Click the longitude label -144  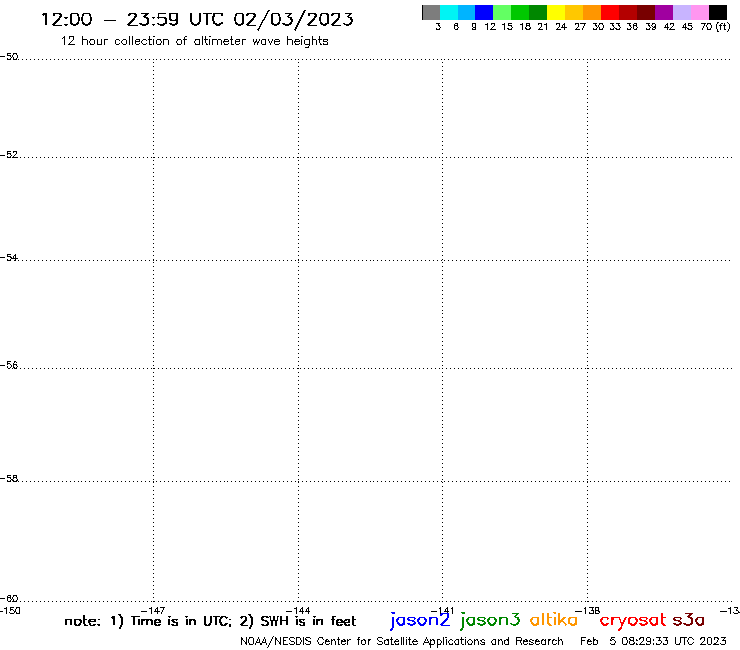click(x=298, y=611)
